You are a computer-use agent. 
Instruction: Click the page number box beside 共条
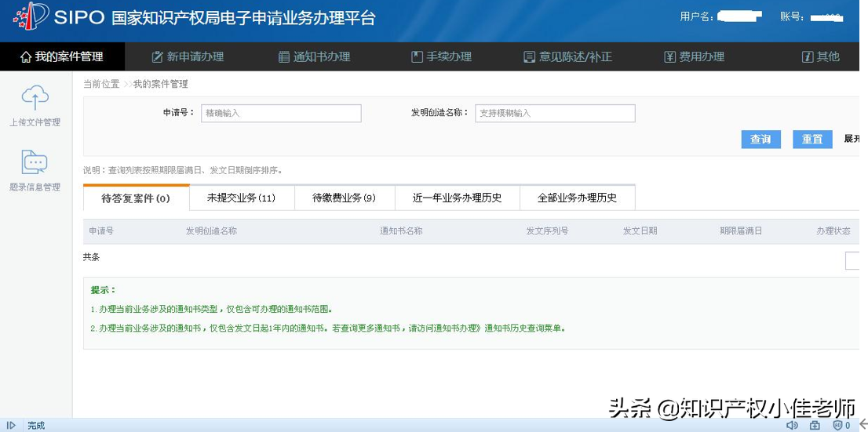(853, 260)
